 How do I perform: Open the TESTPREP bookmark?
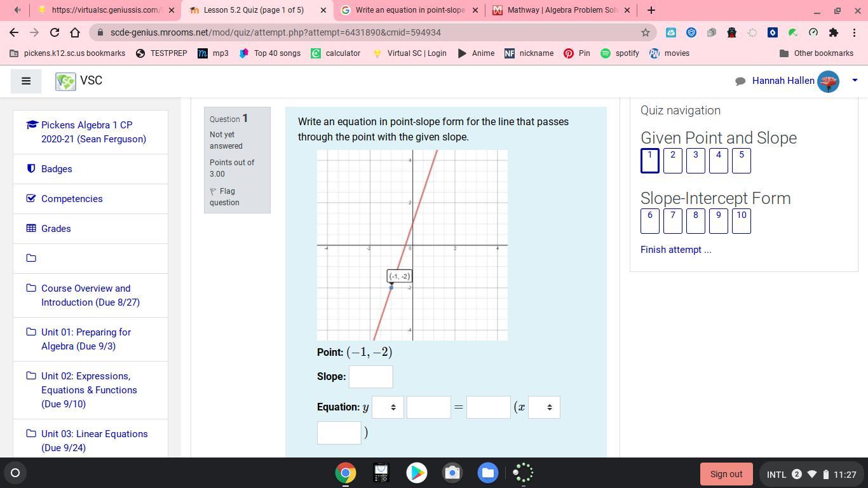pyautogui.click(x=162, y=53)
